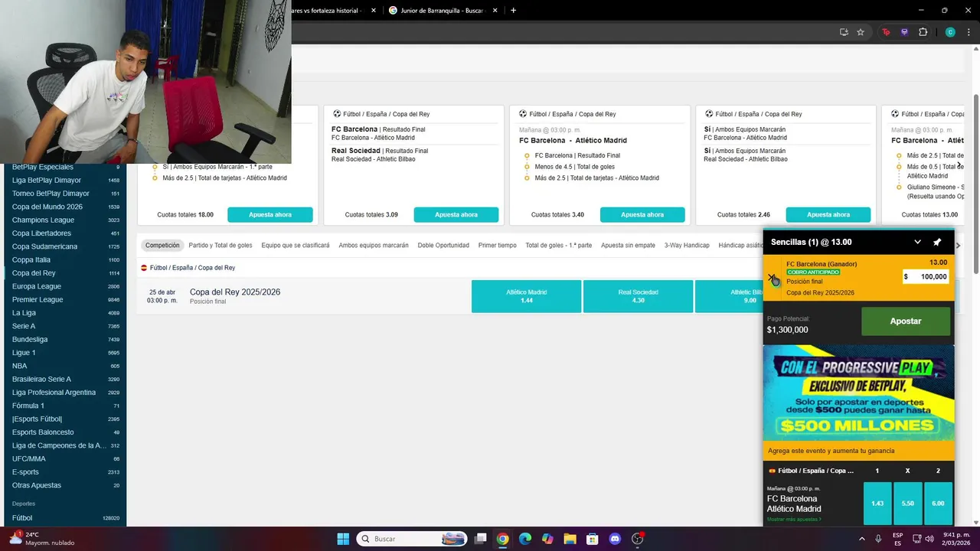Click Apuesta ahora for cuotas 3.40
Viewport: 980px width, 551px height.
(642, 215)
